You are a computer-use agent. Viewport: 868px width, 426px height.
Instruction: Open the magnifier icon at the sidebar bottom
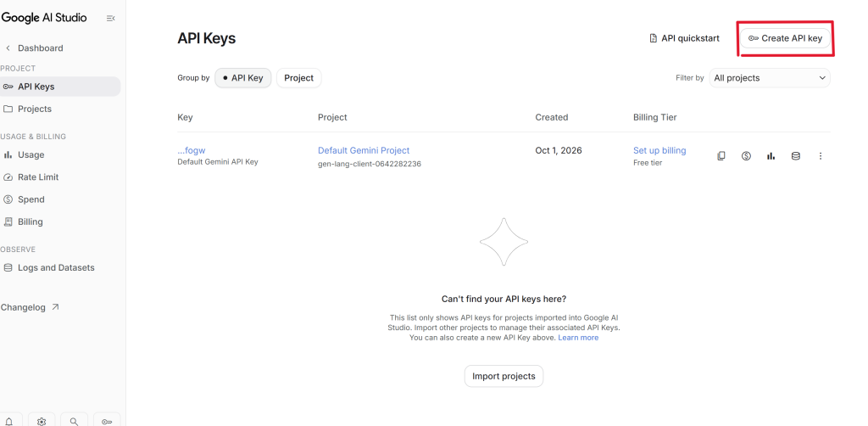75,421
